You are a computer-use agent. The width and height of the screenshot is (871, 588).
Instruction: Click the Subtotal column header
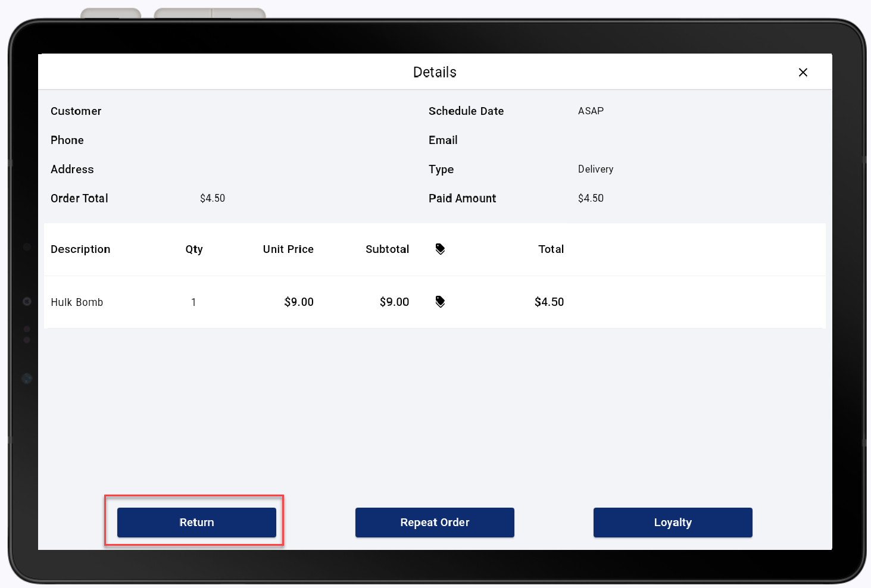(x=387, y=249)
